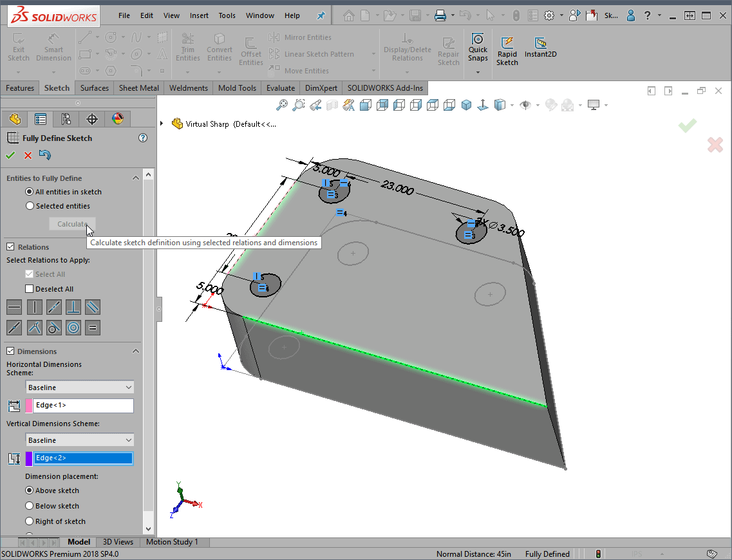The width and height of the screenshot is (732, 560).
Task: Select the Collinear relation icon
Action: point(53,307)
